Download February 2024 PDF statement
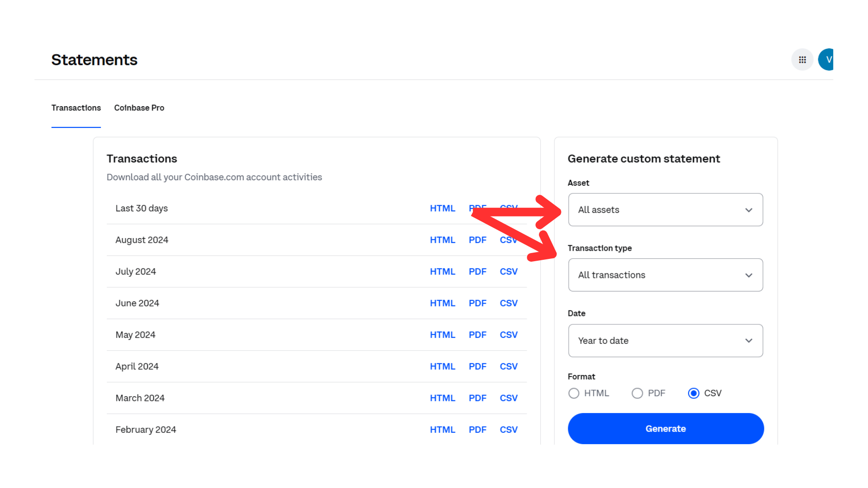The width and height of the screenshot is (868, 488). [x=477, y=430]
